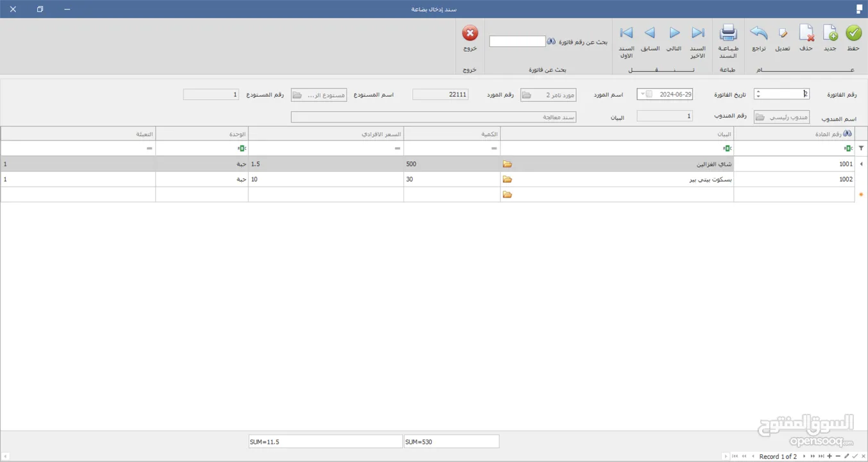Click navigator previous page button
This screenshot has height=462, width=868.
pos(744,456)
